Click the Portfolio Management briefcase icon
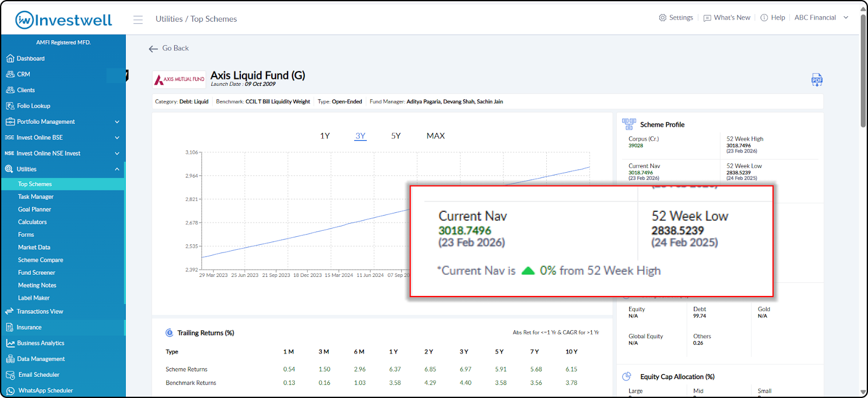The image size is (868, 398). point(10,122)
